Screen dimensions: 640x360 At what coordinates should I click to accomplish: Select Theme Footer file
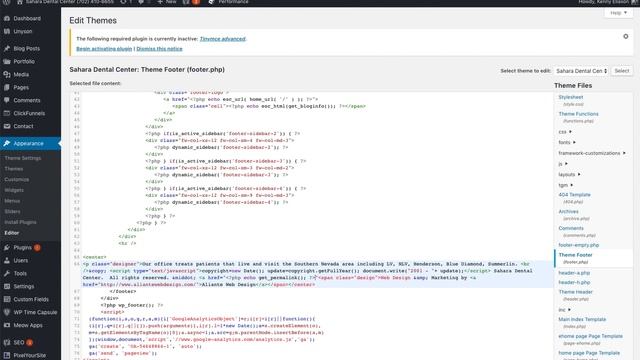pos(575,255)
